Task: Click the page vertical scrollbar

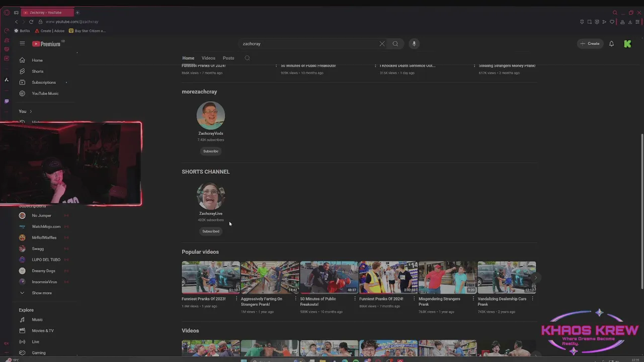Action: (x=641, y=211)
